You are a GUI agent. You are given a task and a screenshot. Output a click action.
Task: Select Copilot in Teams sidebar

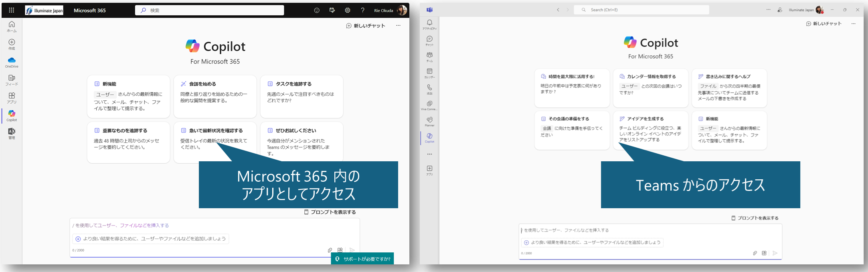click(429, 138)
